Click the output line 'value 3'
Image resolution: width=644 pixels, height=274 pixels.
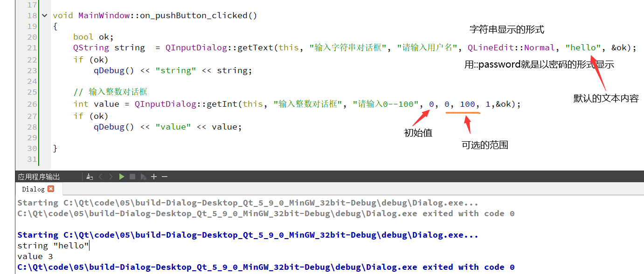click(x=35, y=256)
